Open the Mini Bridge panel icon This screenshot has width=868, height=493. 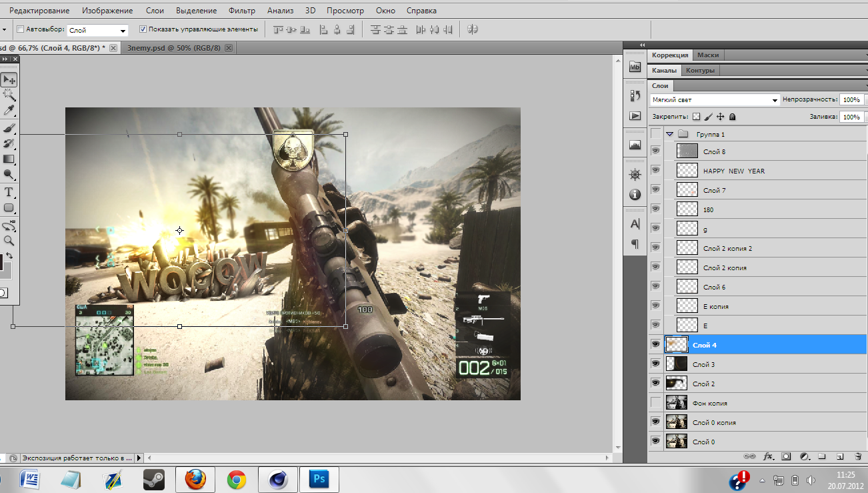[x=635, y=67]
